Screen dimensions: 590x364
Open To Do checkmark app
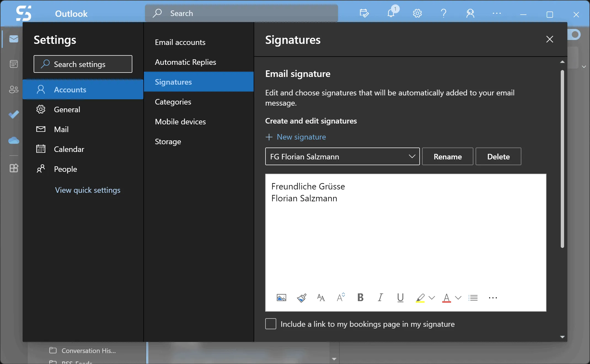[14, 114]
